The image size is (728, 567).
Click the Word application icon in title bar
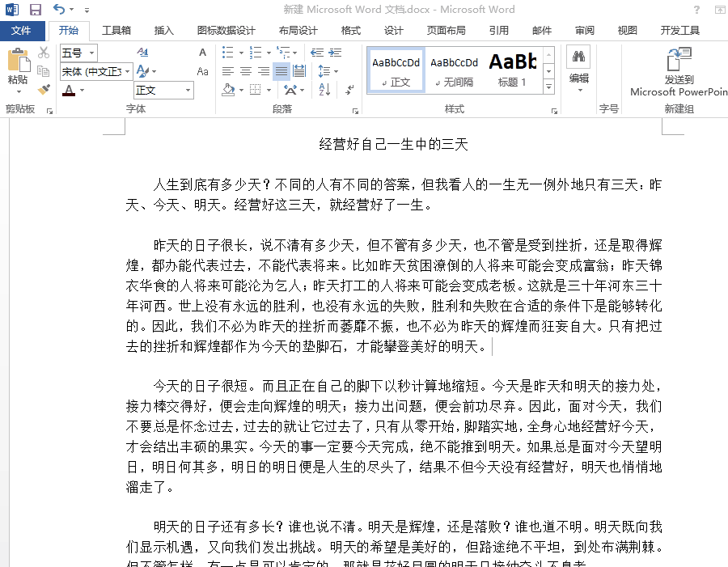click(x=11, y=9)
